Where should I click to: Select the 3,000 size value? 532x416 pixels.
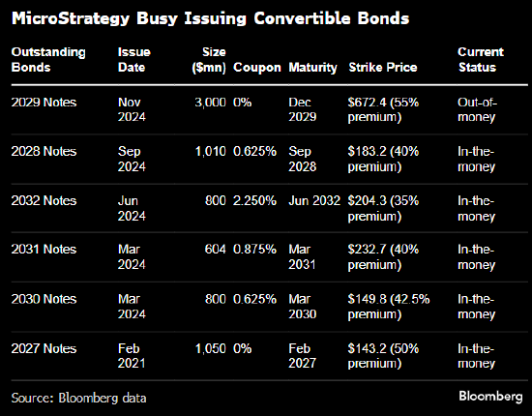(x=210, y=103)
